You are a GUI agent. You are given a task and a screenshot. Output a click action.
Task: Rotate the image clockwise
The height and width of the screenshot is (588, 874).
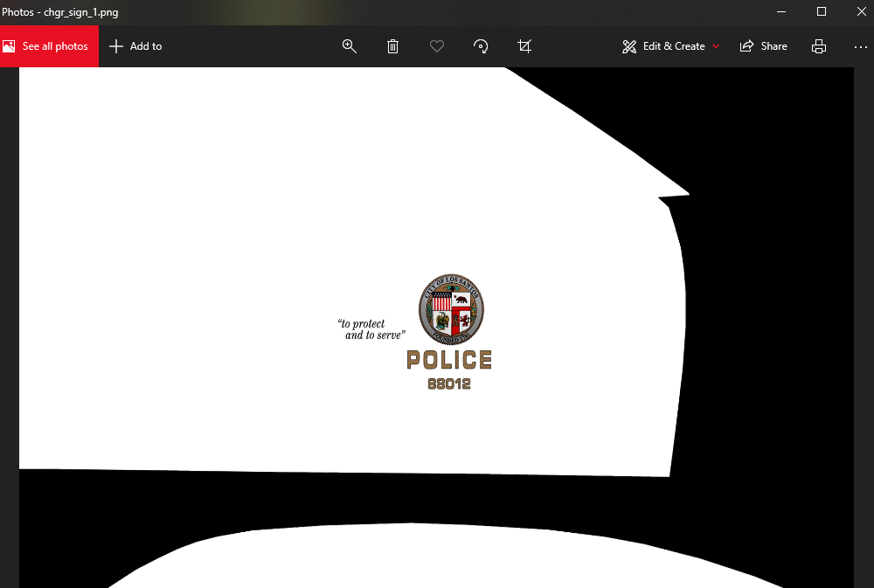point(481,45)
